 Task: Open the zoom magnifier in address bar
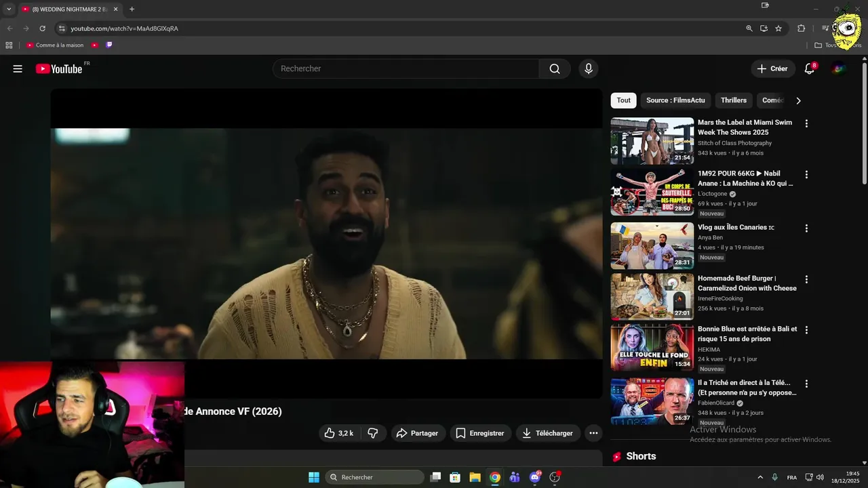[x=749, y=28]
